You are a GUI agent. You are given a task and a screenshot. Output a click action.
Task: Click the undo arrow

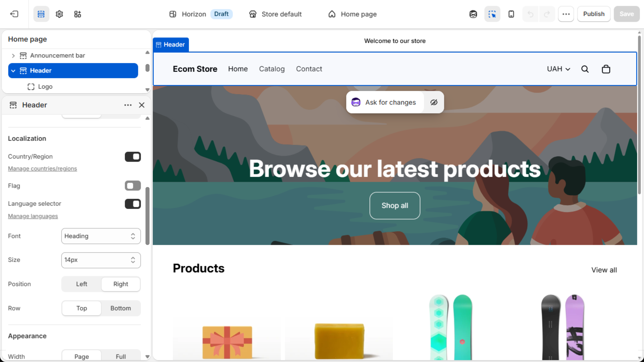tap(530, 14)
